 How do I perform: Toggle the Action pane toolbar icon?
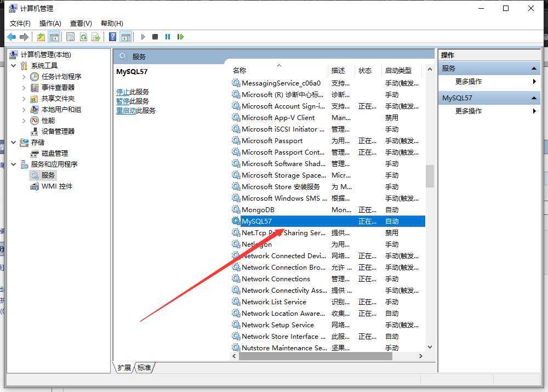click(x=126, y=37)
